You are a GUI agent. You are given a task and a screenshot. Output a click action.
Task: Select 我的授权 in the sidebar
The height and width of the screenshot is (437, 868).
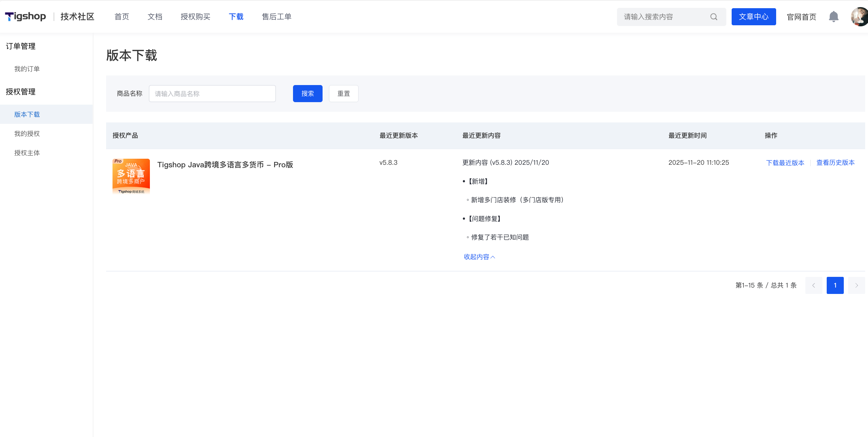(x=27, y=134)
